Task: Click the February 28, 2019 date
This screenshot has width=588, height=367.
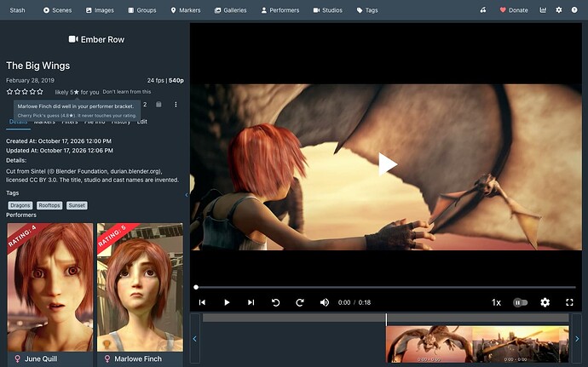Action: point(30,80)
